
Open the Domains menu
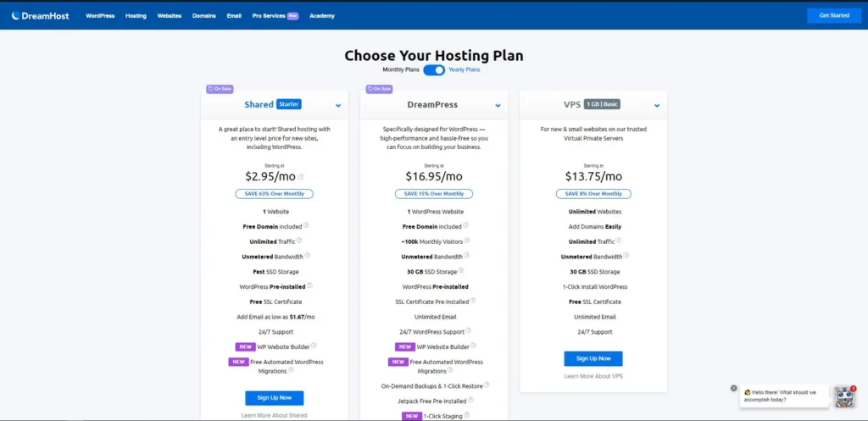coord(204,16)
